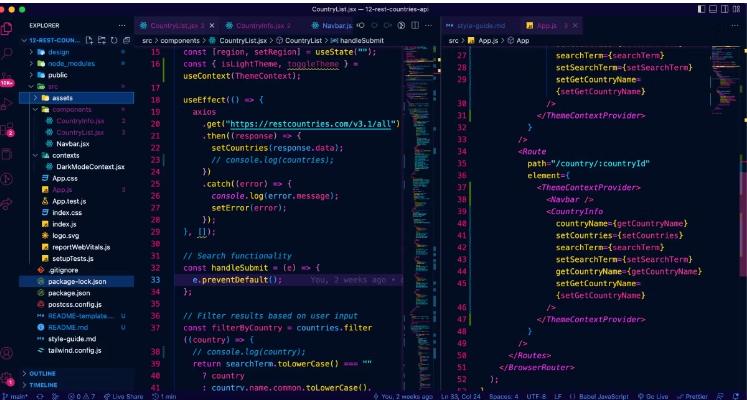
Task: Click Spaces: 4 indentation in status bar
Action: (x=504, y=396)
